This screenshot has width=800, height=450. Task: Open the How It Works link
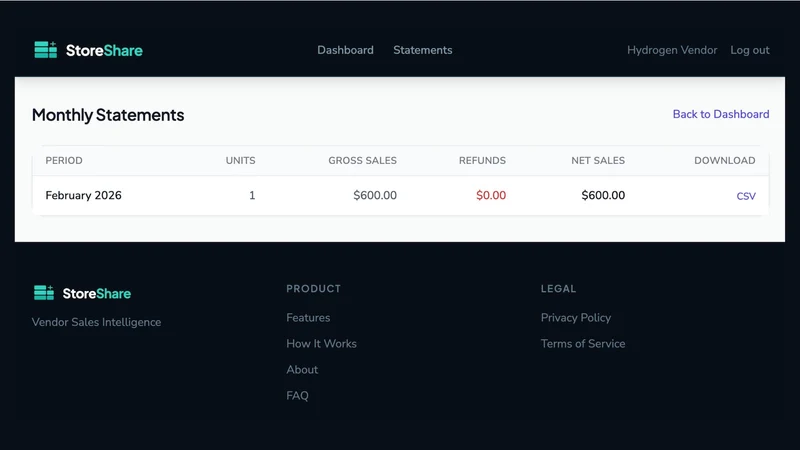[321, 343]
